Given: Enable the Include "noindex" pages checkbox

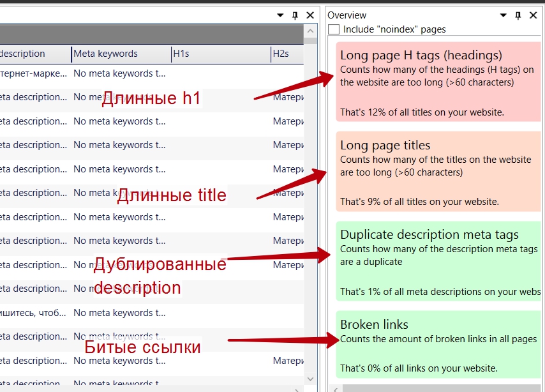Looking at the screenshot, I should [334, 29].
